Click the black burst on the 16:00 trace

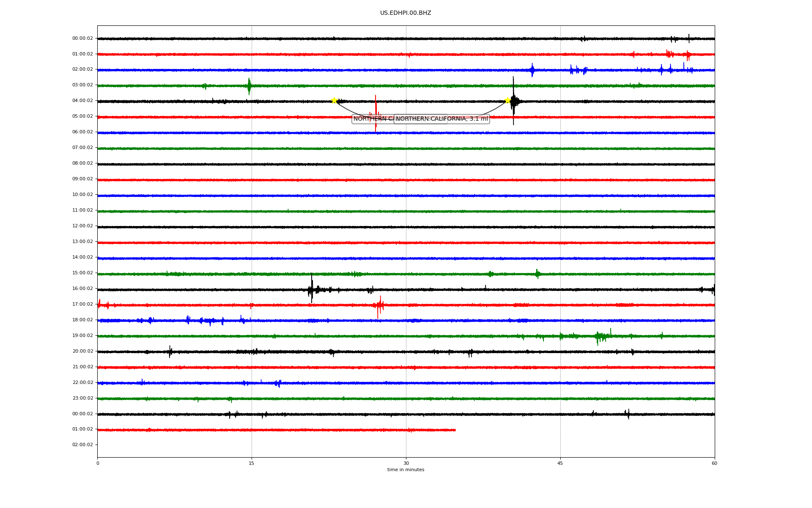(312, 289)
